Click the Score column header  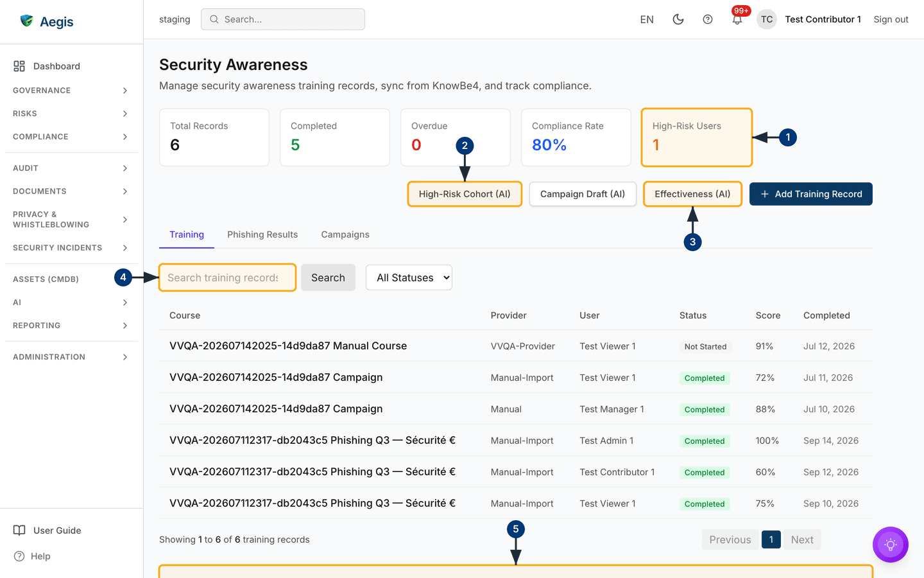[768, 315]
